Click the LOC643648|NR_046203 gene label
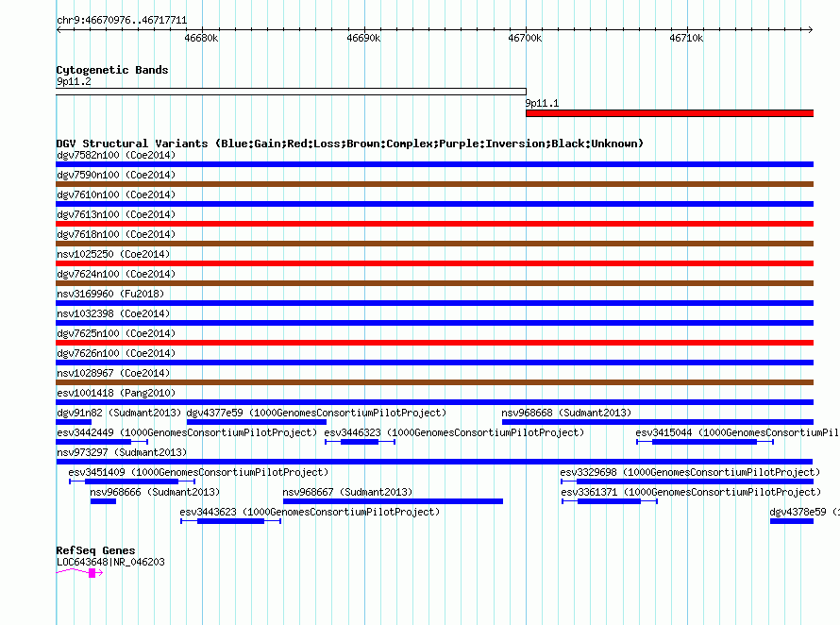Screen dimensions: 840x625 [110, 562]
